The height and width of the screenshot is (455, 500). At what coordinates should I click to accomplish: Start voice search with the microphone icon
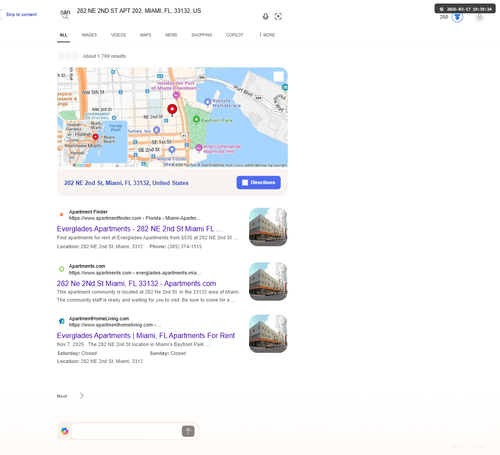[265, 16]
